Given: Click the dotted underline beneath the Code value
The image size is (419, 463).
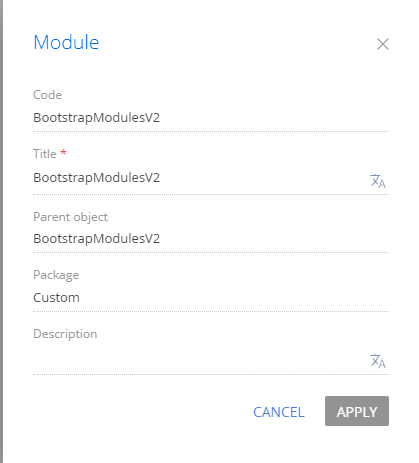Looking at the screenshot, I should point(211,131).
